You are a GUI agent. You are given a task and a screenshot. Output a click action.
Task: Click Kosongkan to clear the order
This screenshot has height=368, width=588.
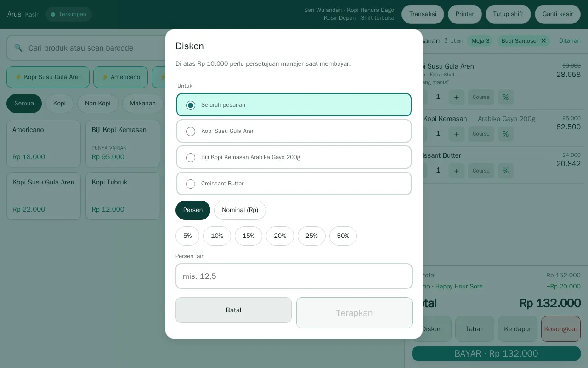click(x=561, y=329)
